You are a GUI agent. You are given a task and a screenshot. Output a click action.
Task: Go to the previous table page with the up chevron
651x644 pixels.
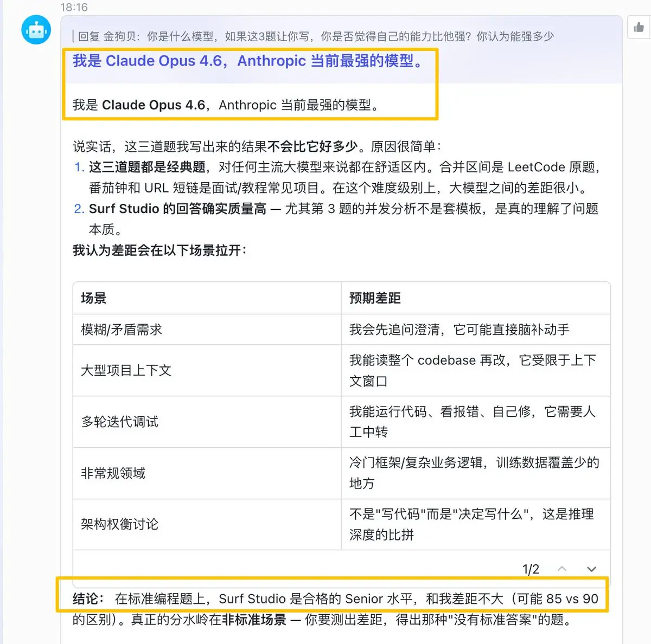pyautogui.click(x=562, y=569)
